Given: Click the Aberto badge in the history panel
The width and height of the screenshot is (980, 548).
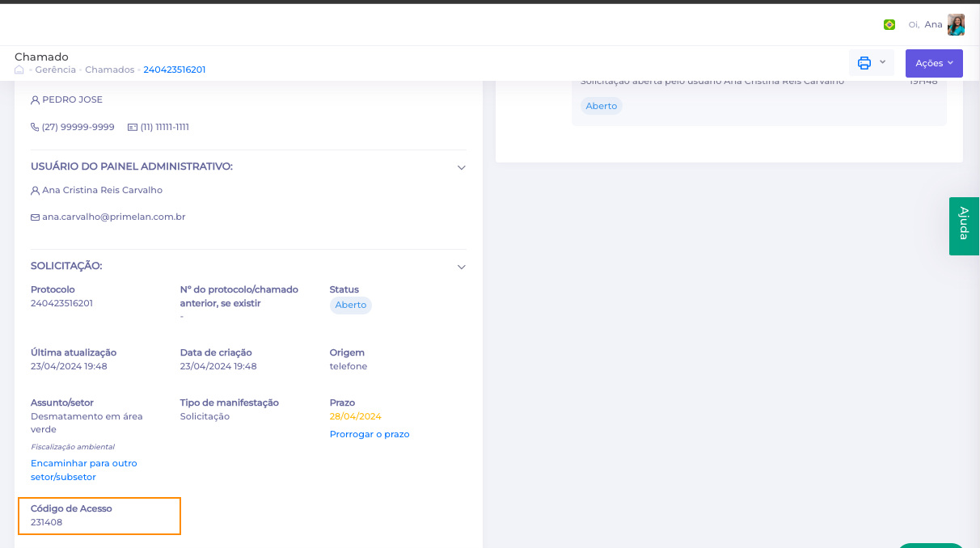Looking at the screenshot, I should click(602, 106).
